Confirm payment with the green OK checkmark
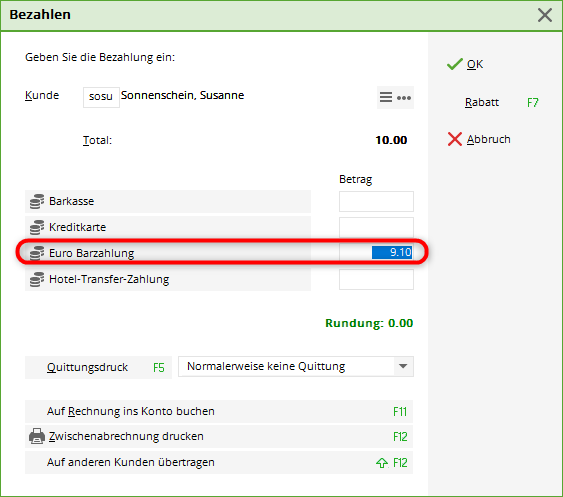This screenshot has width=563, height=497. point(465,64)
